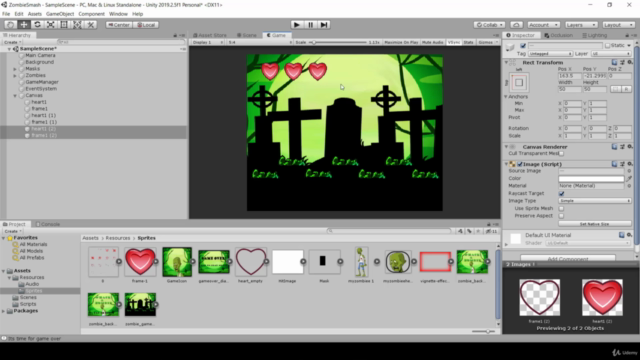Select the custom editor tools icon
640x360 pixels.
tap(91, 25)
